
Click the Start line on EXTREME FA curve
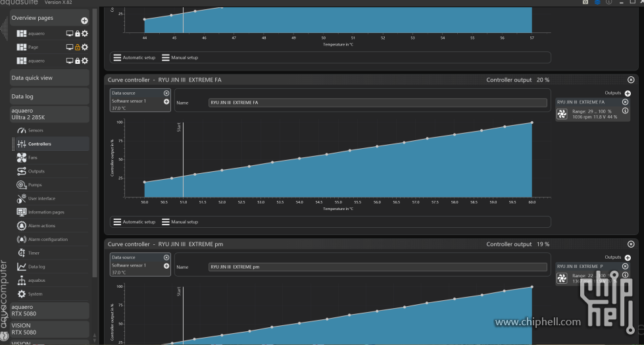pos(183,159)
